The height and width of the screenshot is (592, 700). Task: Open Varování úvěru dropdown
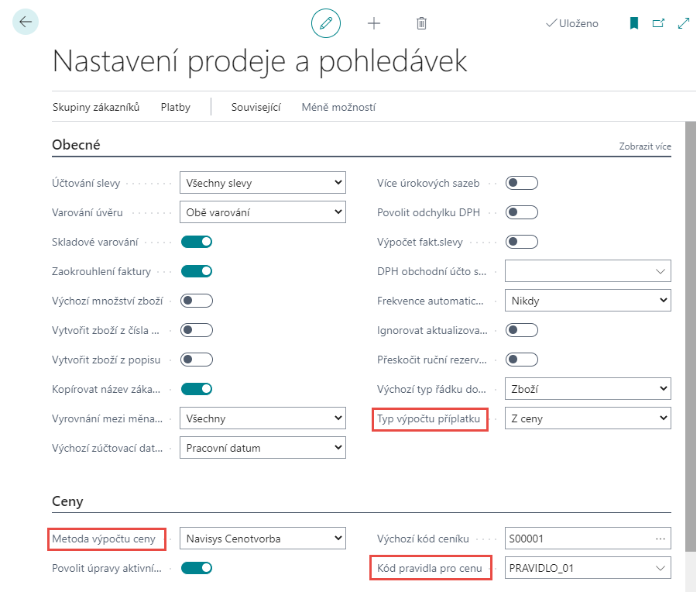[262, 212]
